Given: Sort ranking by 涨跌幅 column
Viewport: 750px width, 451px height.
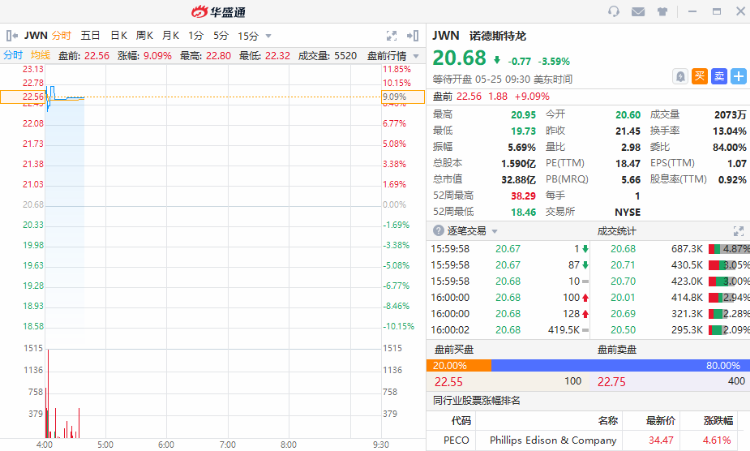Looking at the screenshot, I should (718, 420).
